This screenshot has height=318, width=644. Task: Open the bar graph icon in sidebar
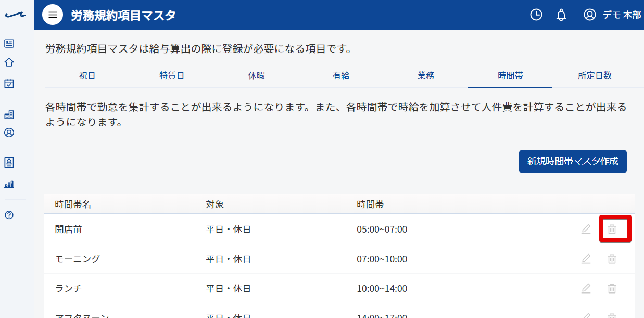pos(9,184)
